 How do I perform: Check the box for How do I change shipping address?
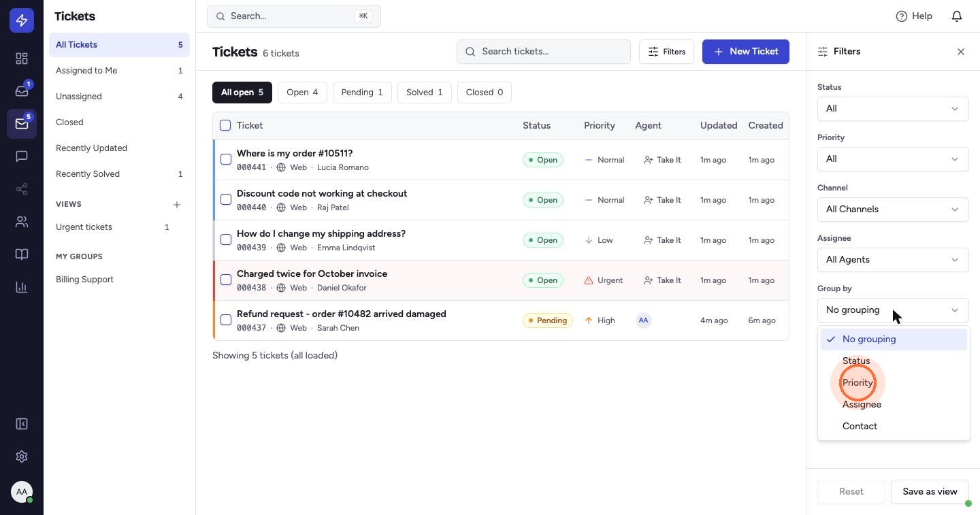[226, 239]
